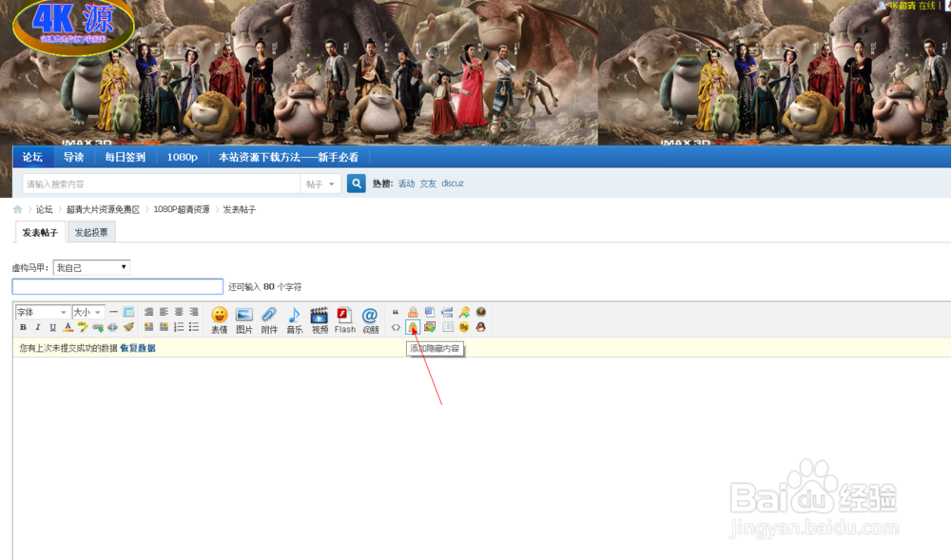951x560 pixels.
Task: Mention a friend with @朋友
Action: coord(370,320)
